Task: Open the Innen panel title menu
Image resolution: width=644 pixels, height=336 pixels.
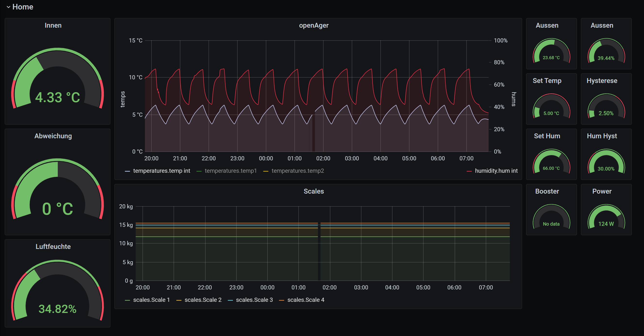Action: (x=53, y=25)
